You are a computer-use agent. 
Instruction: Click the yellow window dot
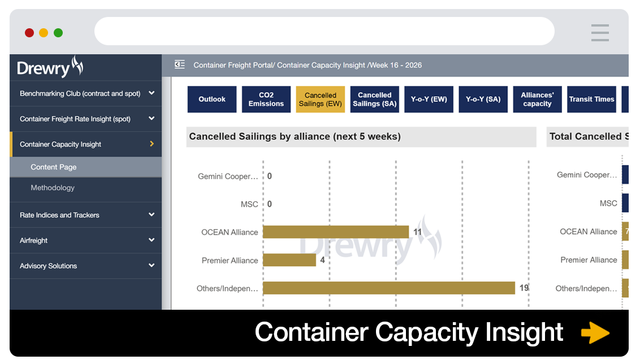[44, 33]
